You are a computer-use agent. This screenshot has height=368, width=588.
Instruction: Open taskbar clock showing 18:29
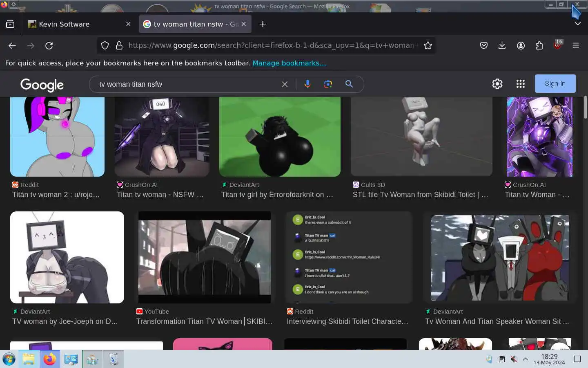[549, 359]
